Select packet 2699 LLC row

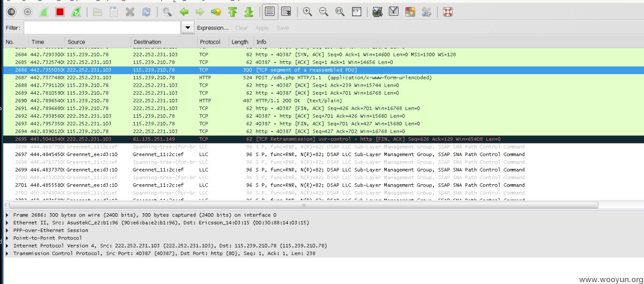pyautogui.click(x=323, y=170)
